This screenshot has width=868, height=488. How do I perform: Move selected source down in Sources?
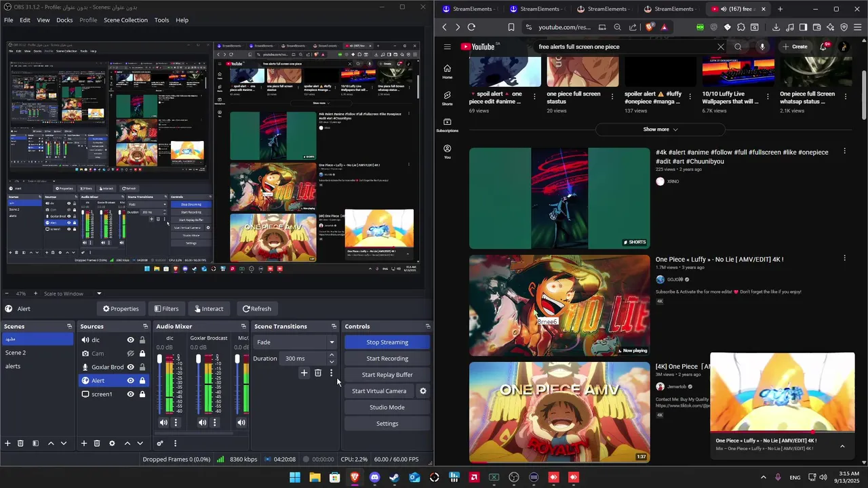(140, 443)
